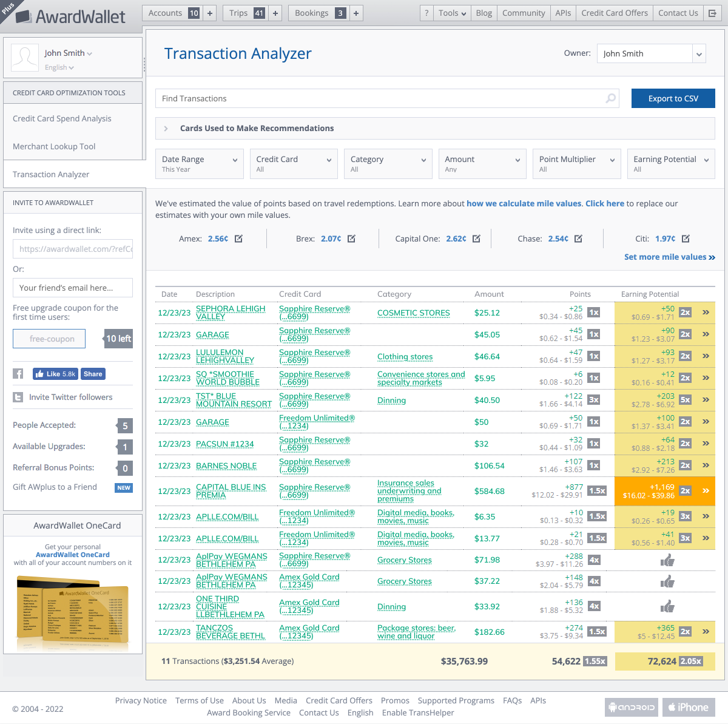Open the Trips tab
The height and width of the screenshot is (724, 728).
[246, 13]
